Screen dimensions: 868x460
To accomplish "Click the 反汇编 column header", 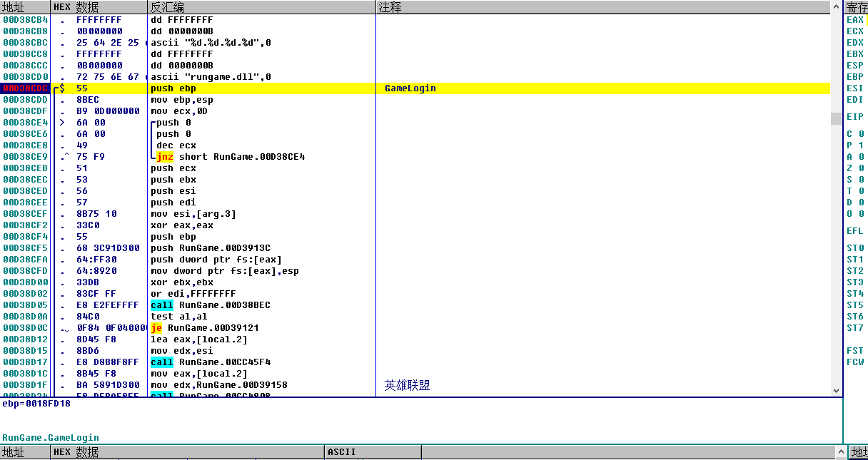I will (261, 7).
